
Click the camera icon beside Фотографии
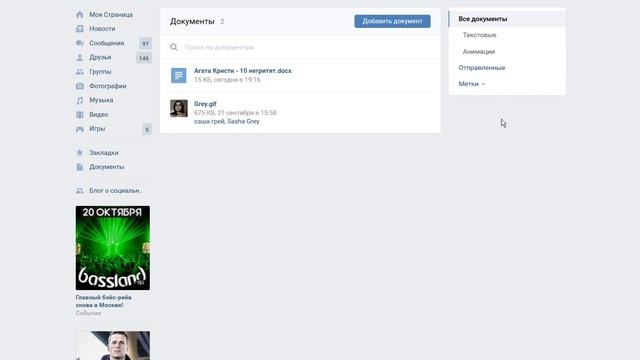pyautogui.click(x=80, y=86)
